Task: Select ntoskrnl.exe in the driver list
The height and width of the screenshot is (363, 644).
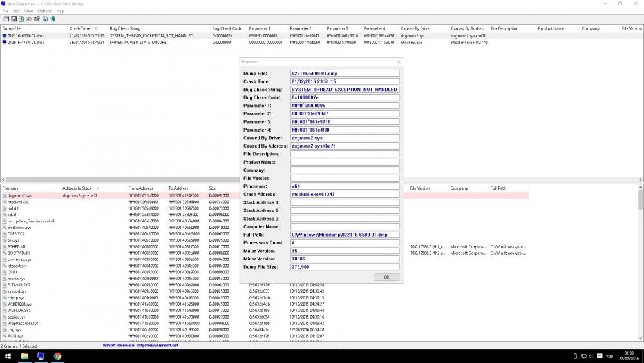Action: (x=18, y=202)
